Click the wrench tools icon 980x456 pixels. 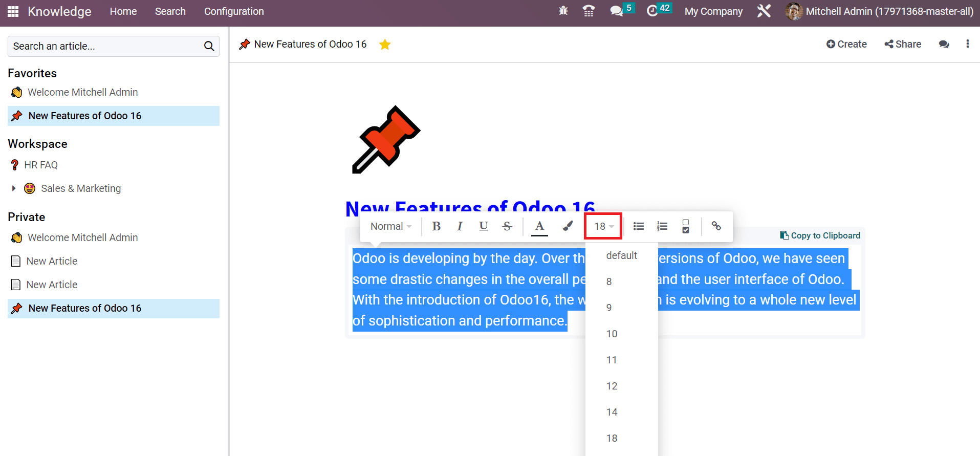click(x=764, y=11)
